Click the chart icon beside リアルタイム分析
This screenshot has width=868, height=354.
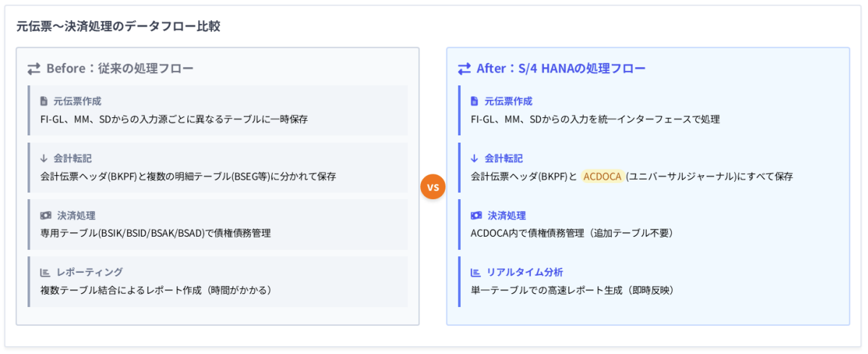(x=475, y=272)
